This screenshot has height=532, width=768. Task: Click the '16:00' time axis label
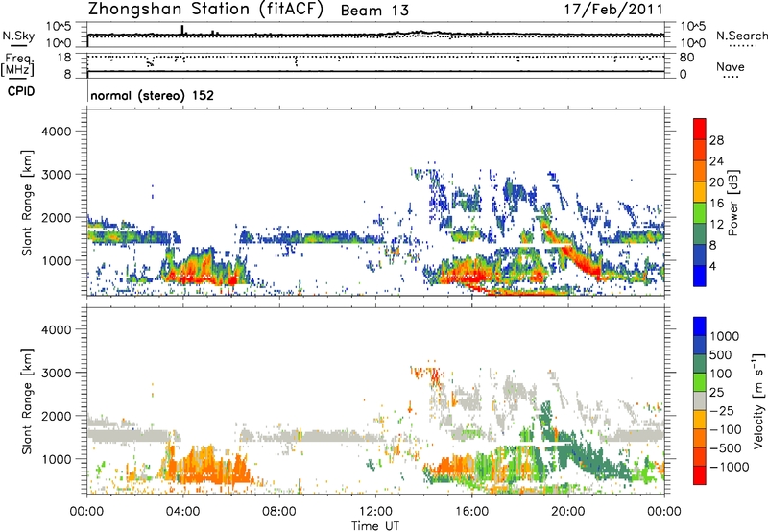pos(471,512)
